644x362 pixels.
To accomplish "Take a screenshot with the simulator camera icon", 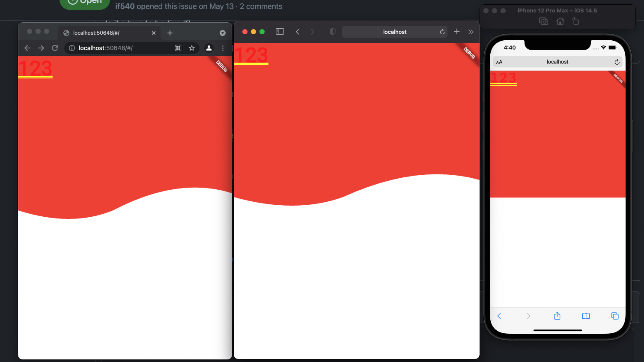I will point(543,21).
